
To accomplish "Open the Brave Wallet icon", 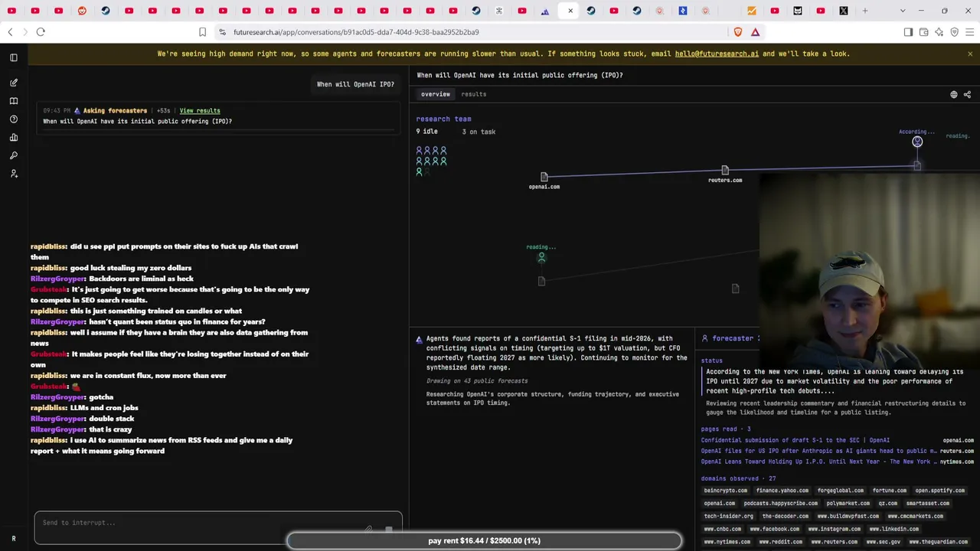I will (923, 32).
